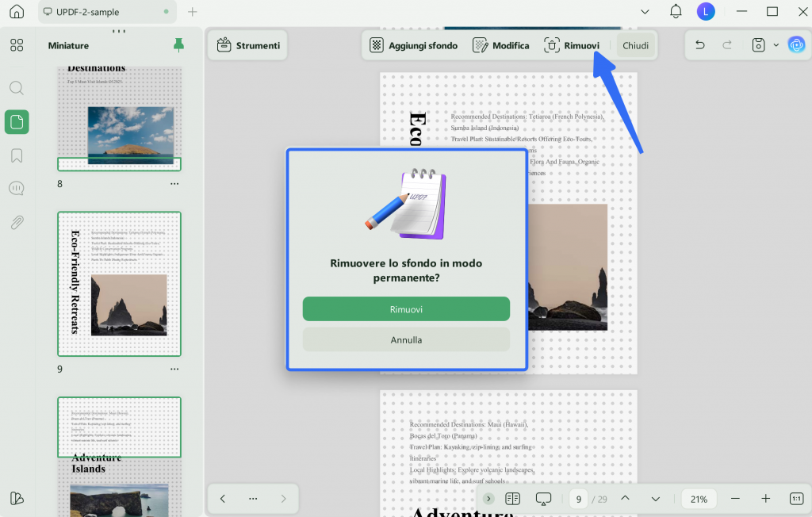Click the bottom-left sidebar layers icon

pyautogui.click(x=17, y=498)
